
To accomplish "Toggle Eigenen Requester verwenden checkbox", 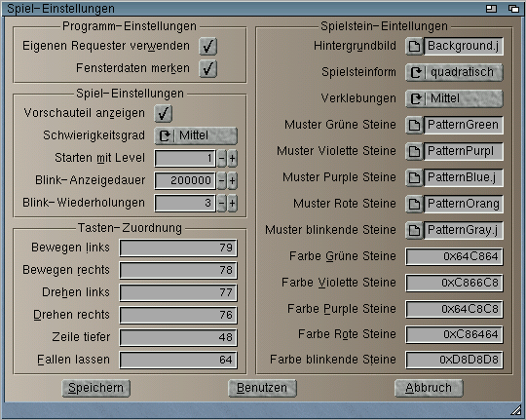I will [x=208, y=47].
